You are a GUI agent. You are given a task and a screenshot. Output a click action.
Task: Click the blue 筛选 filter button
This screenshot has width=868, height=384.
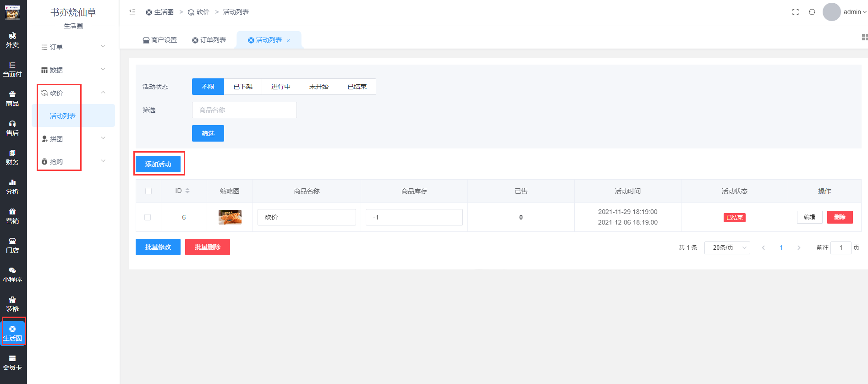click(208, 133)
